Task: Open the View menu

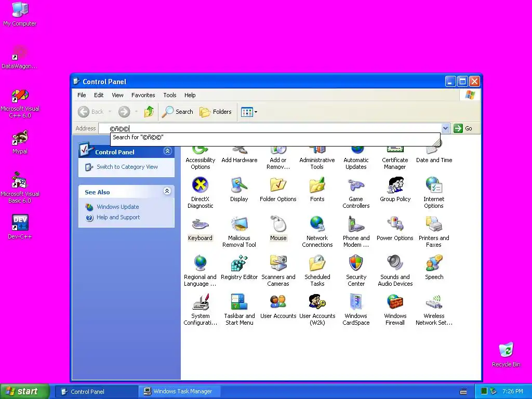Action: pos(117,95)
